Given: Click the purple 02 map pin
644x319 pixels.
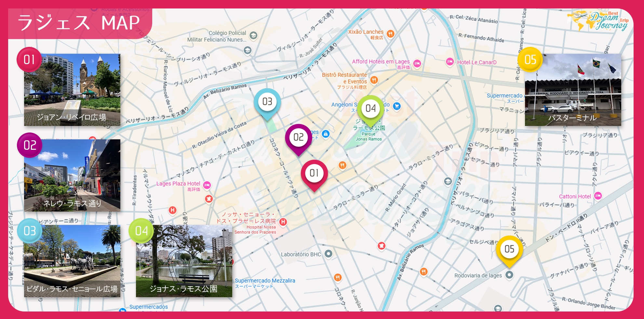Looking at the screenshot, I should (x=299, y=139).
